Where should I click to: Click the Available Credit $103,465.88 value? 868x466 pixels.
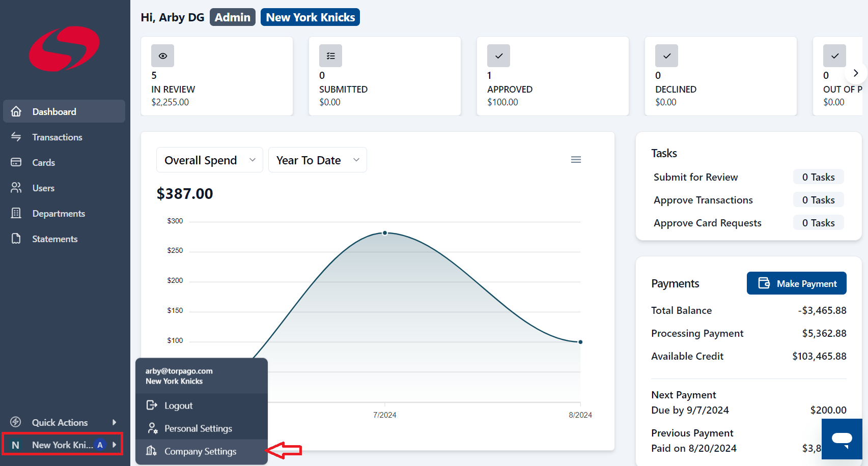[x=819, y=356]
